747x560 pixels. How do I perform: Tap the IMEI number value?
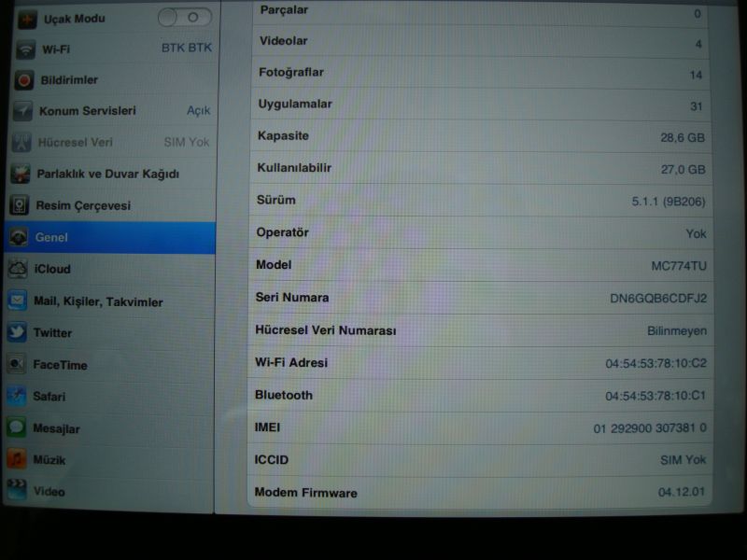pyautogui.click(x=650, y=428)
